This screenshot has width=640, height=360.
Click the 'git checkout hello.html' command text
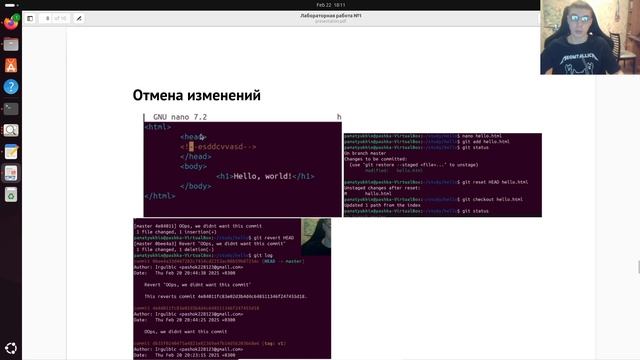click(492, 200)
